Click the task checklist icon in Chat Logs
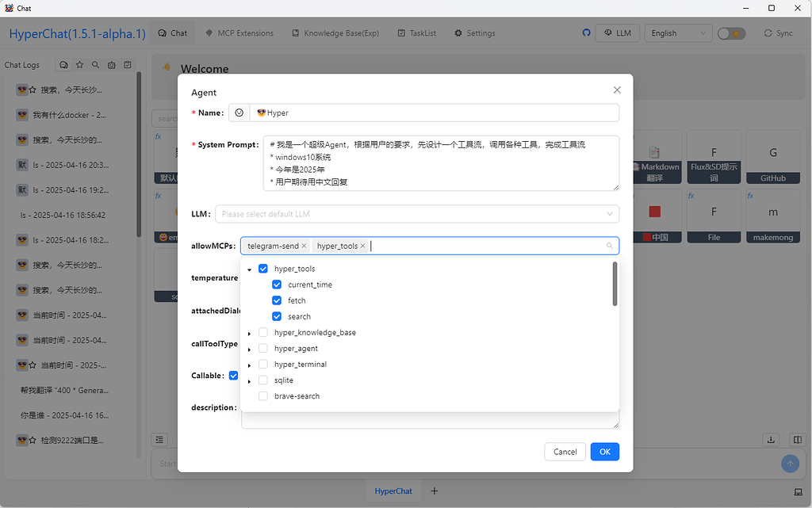Screen dimensions: 812x508 point(128,65)
